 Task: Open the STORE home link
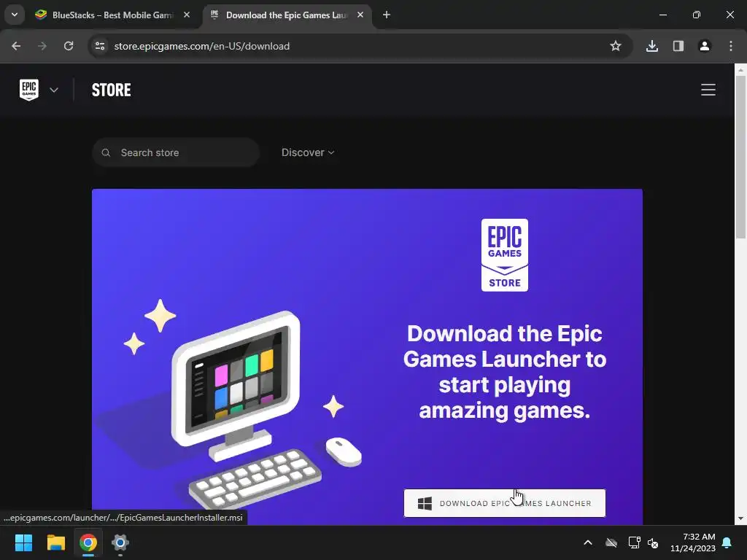(111, 90)
